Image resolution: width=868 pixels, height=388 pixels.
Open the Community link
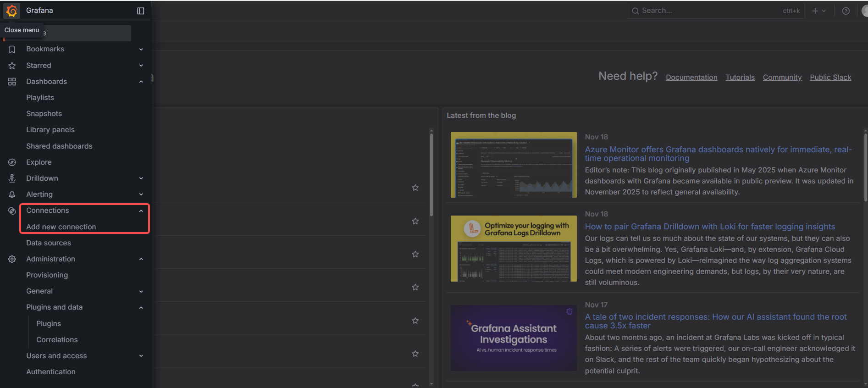(x=782, y=78)
